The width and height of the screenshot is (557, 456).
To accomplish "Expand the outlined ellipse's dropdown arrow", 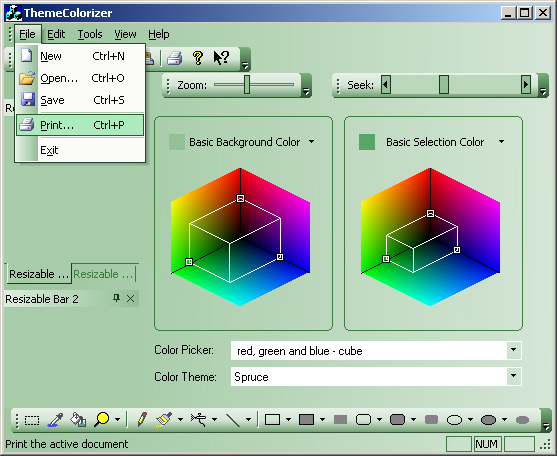I will pos(470,419).
